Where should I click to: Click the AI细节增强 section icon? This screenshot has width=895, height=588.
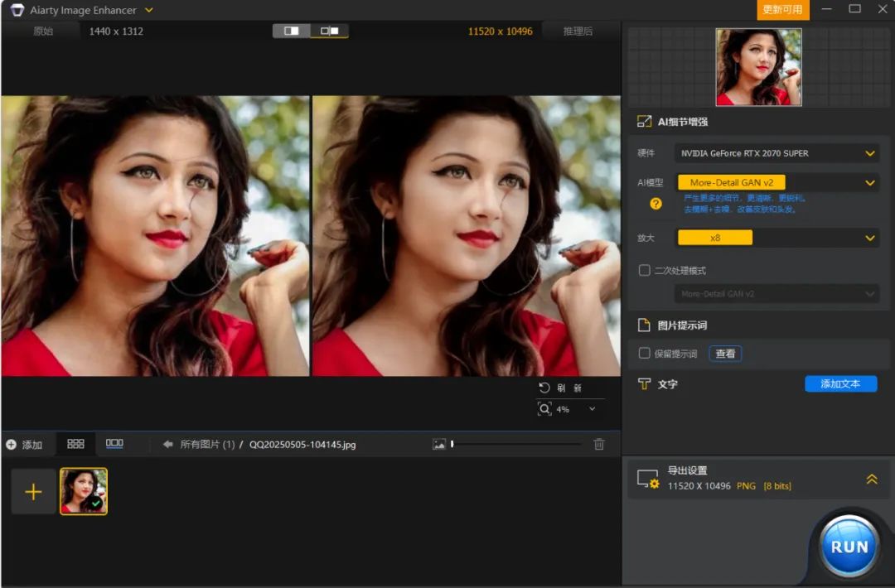pos(644,122)
